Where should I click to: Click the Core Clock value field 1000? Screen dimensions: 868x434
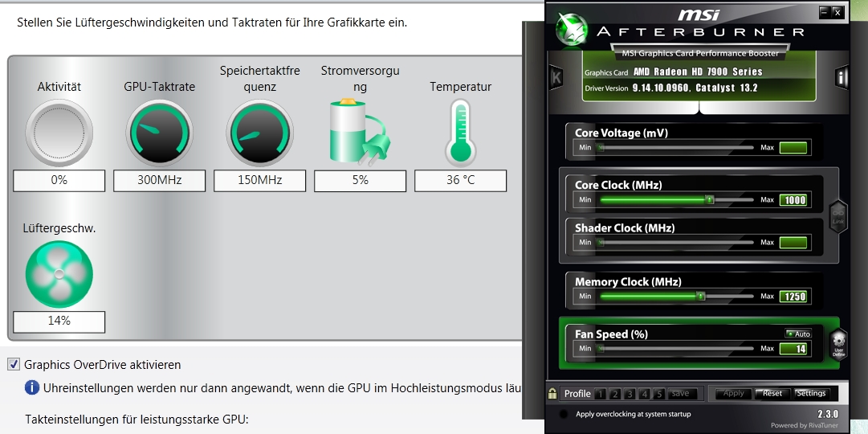coord(793,200)
